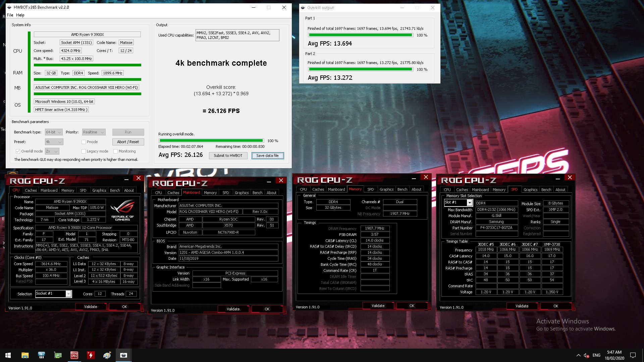Click the 1907.7 MHz DRAM Frequency value
Image resolution: width=644 pixels, height=362 pixels.
click(x=375, y=228)
